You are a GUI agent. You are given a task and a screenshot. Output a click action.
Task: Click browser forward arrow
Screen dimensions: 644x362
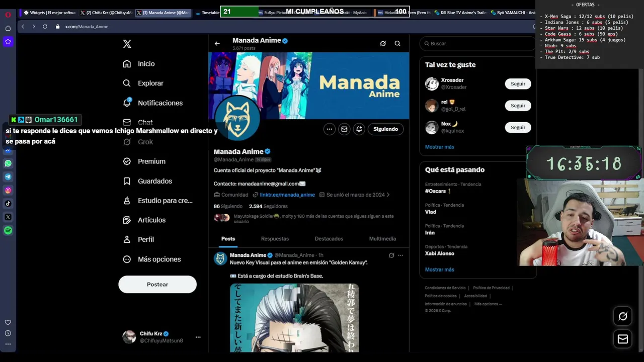34,27
